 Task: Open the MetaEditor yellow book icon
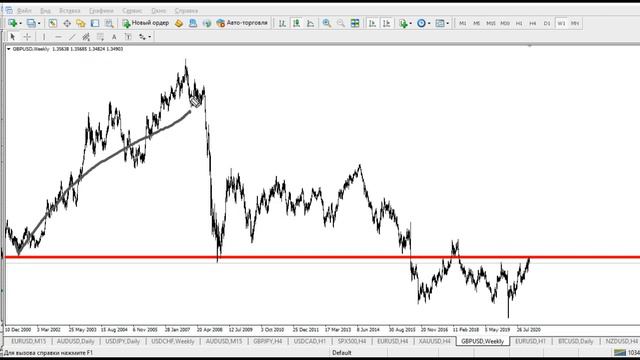pos(179,24)
